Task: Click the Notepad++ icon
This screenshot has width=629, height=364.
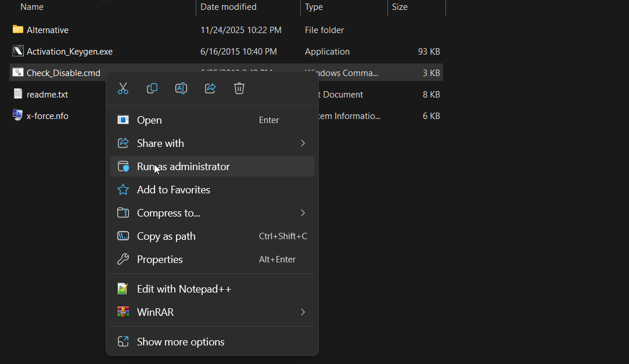Action: coord(123,289)
